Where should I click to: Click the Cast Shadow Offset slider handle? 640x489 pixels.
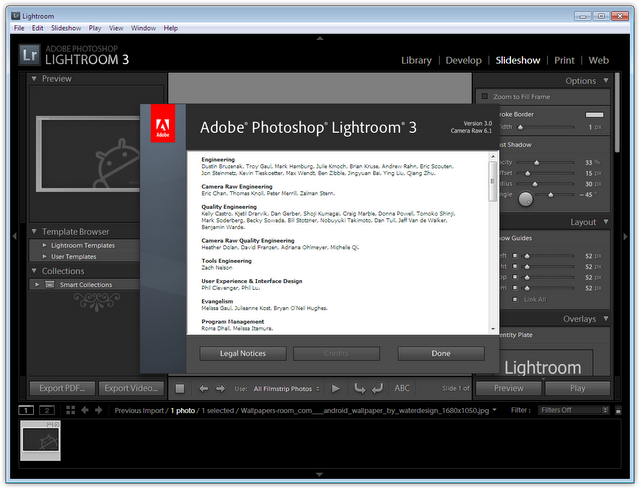pyautogui.click(x=527, y=173)
